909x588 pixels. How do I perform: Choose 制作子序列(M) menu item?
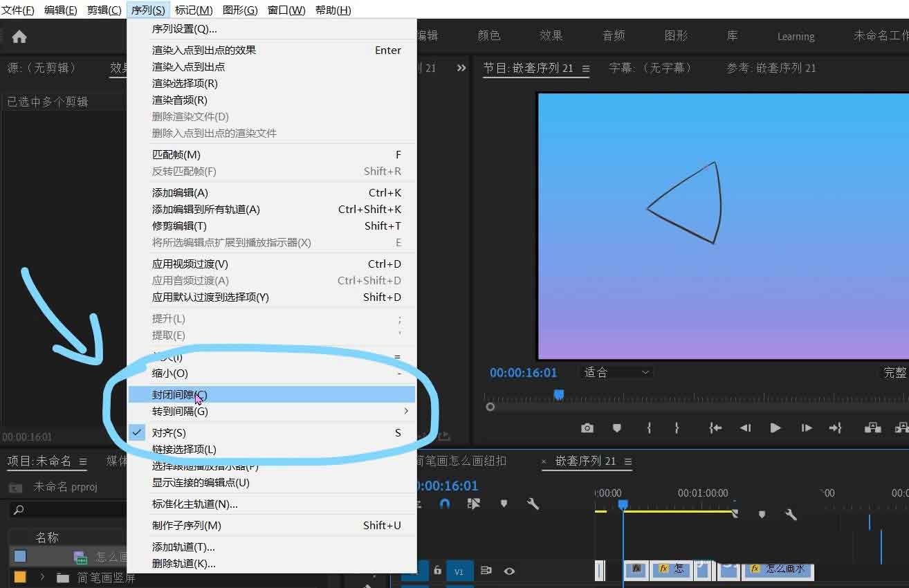click(x=272, y=525)
